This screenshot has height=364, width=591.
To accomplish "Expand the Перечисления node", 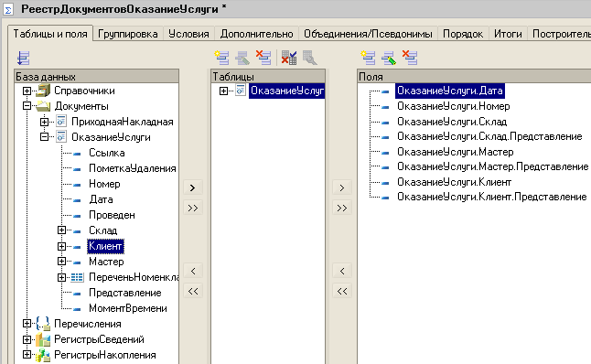I will tap(27, 324).
